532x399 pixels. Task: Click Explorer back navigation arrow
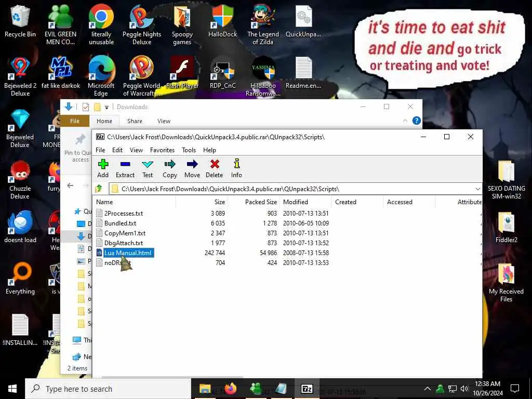tap(70, 185)
